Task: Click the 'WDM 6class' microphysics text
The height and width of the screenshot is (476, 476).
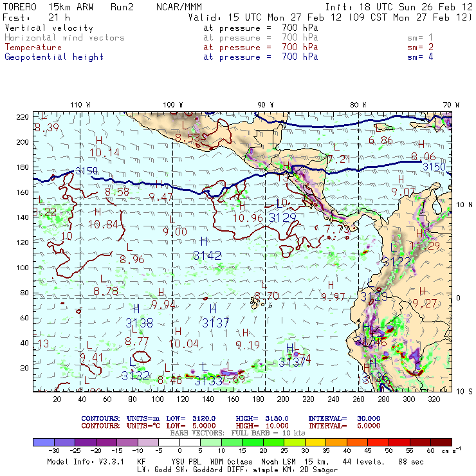Action: [x=231, y=462]
